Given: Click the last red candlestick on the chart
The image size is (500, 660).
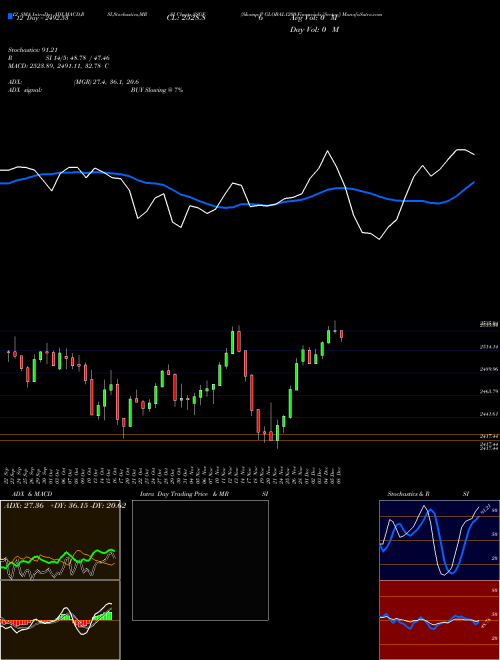Looking at the screenshot, I should 341,334.
